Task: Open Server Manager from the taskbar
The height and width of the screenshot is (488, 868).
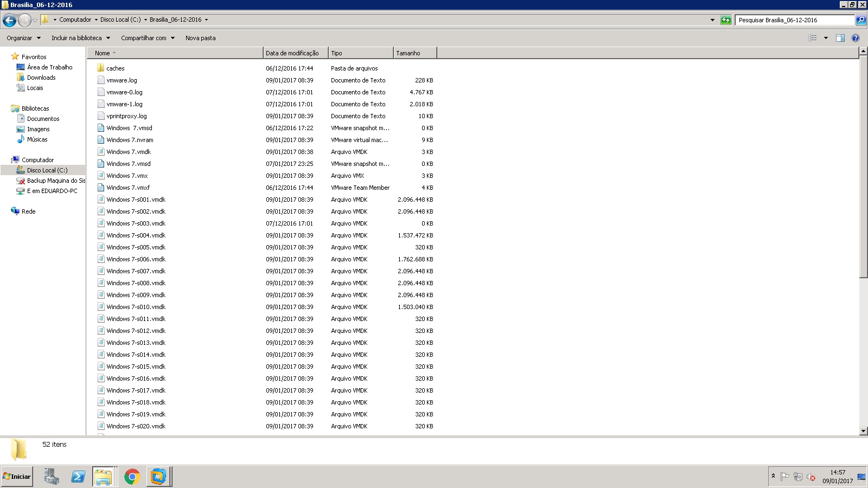Action: tap(52, 477)
